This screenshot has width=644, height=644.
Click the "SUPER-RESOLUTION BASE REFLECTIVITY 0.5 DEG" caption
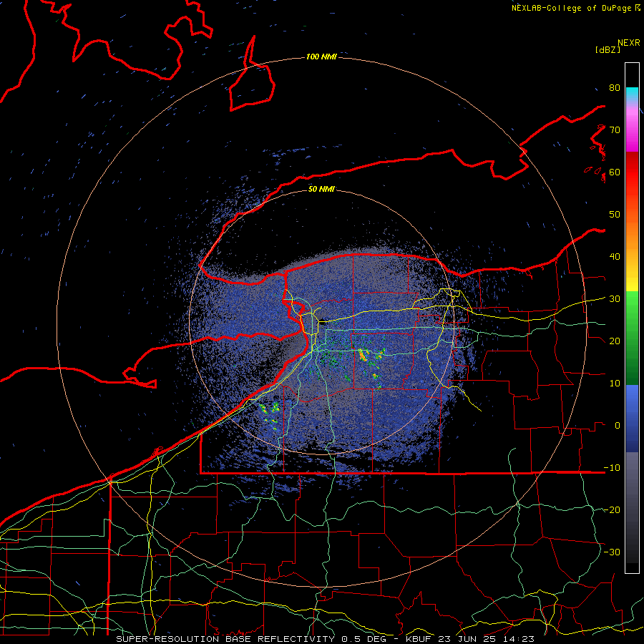coord(255,639)
